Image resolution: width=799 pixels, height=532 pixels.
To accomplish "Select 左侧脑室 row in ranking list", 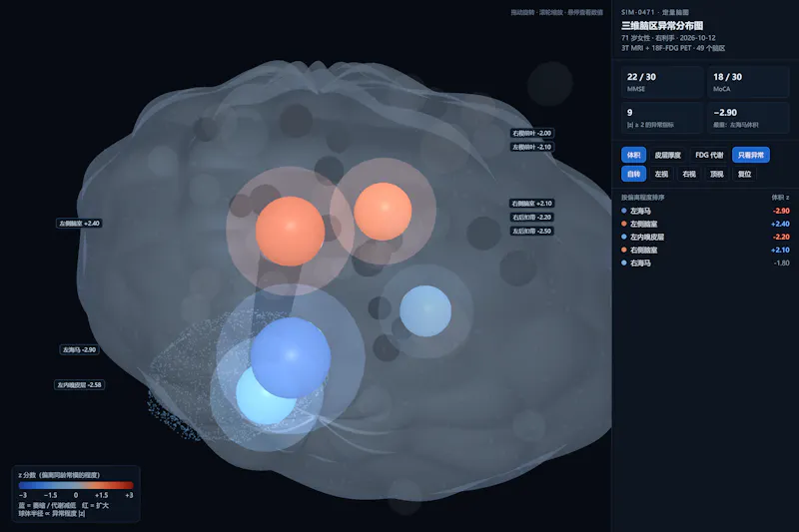I will (x=705, y=224).
